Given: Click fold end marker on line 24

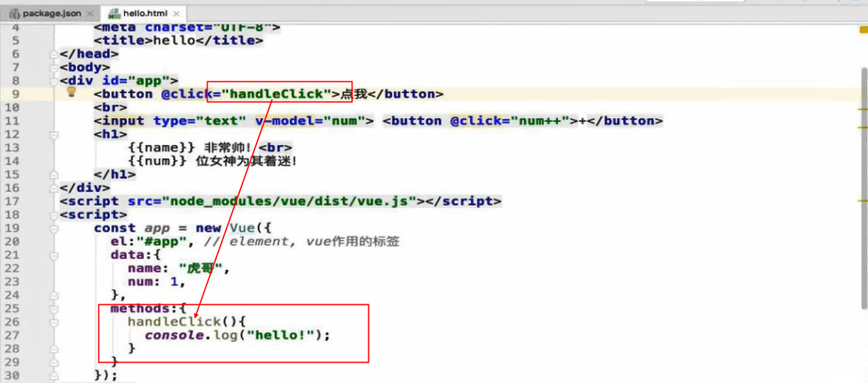Looking at the screenshot, I should point(54,295).
